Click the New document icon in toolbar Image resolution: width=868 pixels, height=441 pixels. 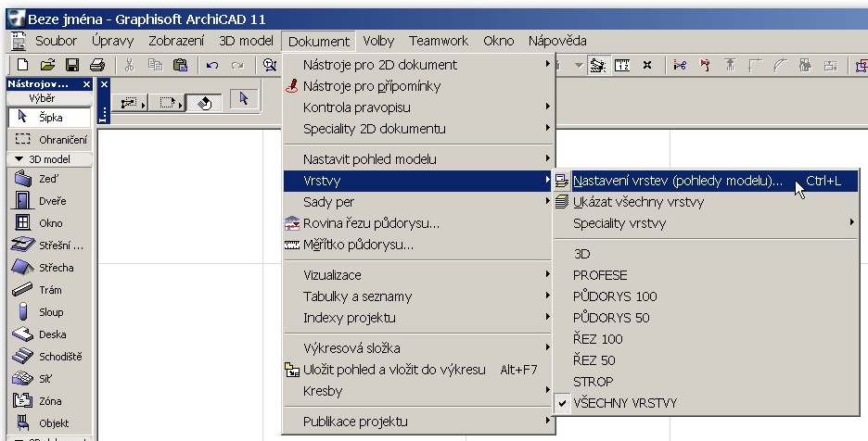tap(22, 65)
